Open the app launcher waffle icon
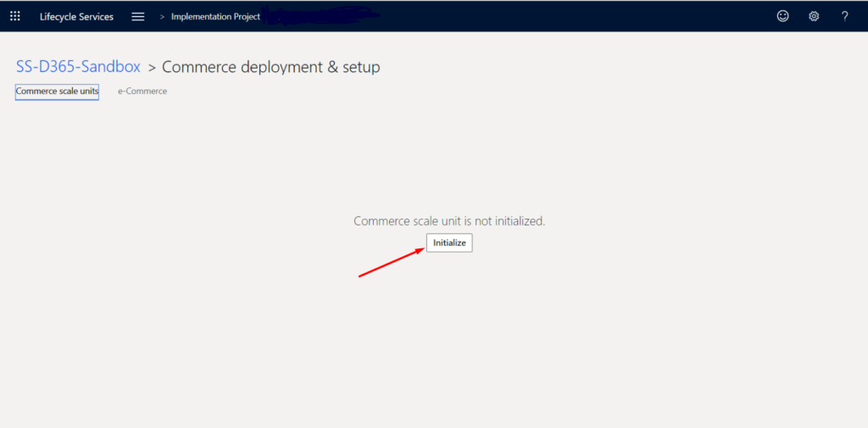This screenshot has height=428, width=868. click(x=15, y=16)
